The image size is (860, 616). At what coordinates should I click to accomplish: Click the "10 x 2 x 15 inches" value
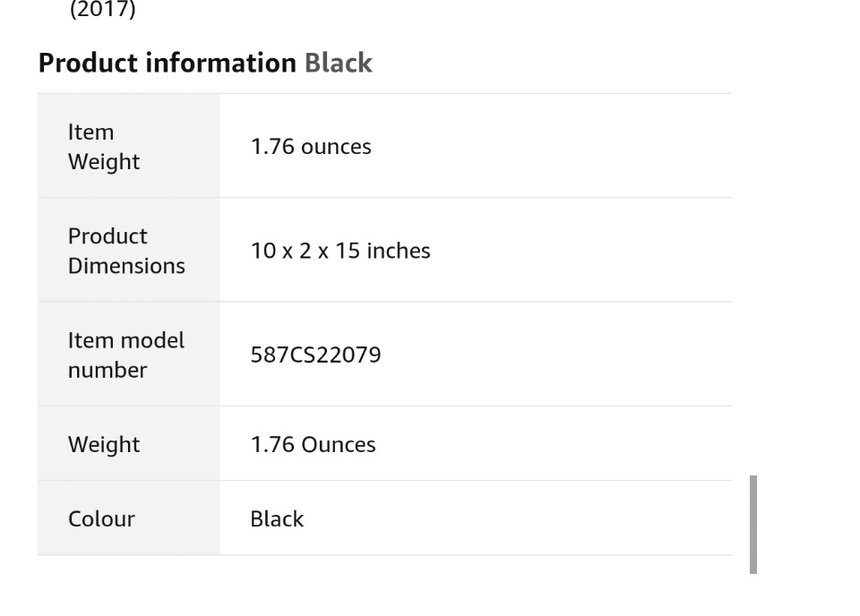coord(340,251)
